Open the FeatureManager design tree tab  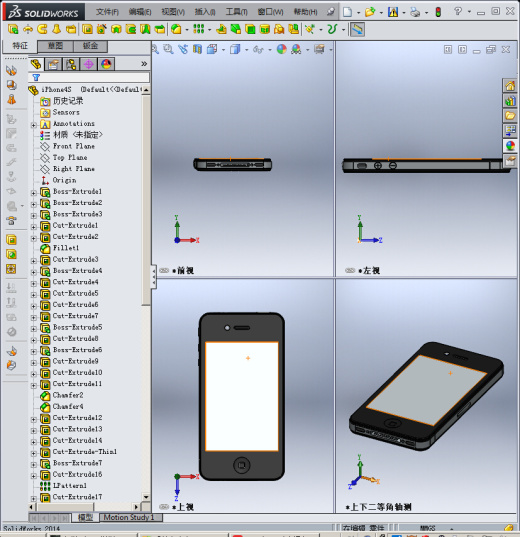[x=36, y=64]
